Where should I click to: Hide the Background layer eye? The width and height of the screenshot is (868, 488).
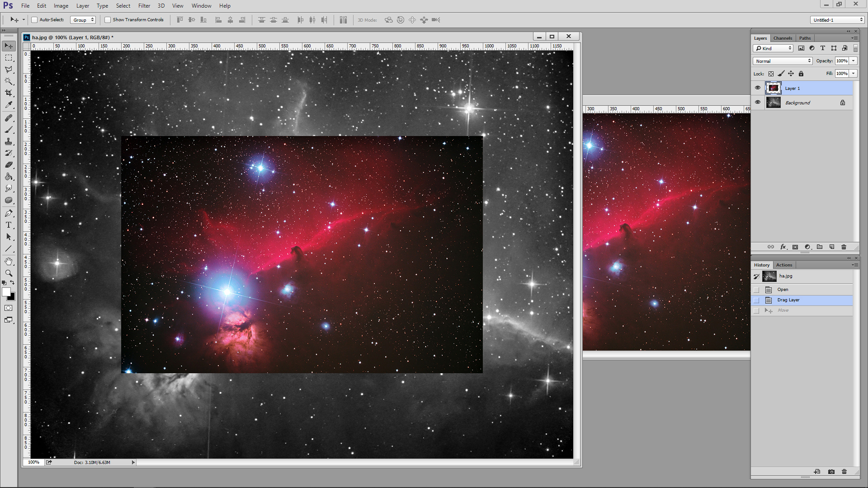[758, 103]
